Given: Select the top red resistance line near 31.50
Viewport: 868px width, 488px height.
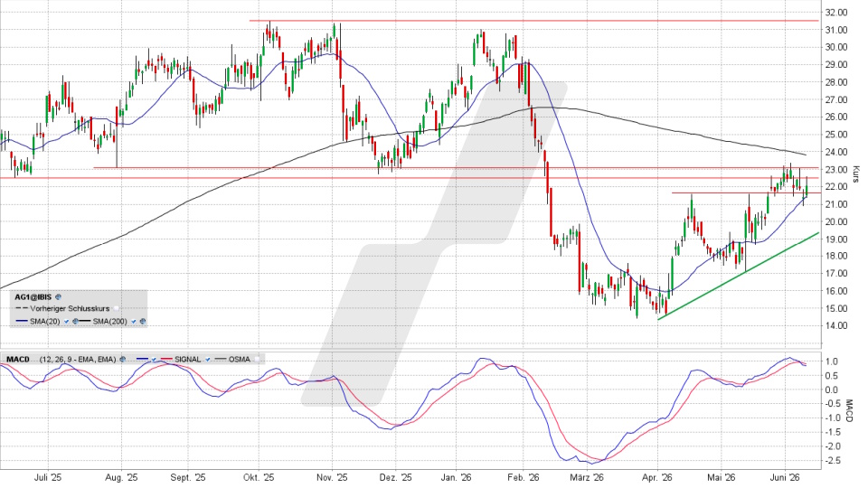Looking at the screenshot, I should pos(533,21).
